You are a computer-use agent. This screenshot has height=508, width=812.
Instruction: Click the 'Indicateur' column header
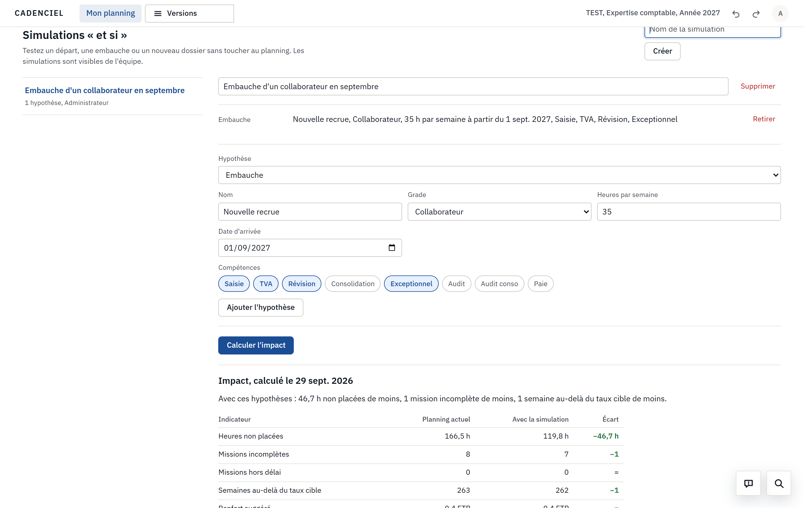pos(235,419)
